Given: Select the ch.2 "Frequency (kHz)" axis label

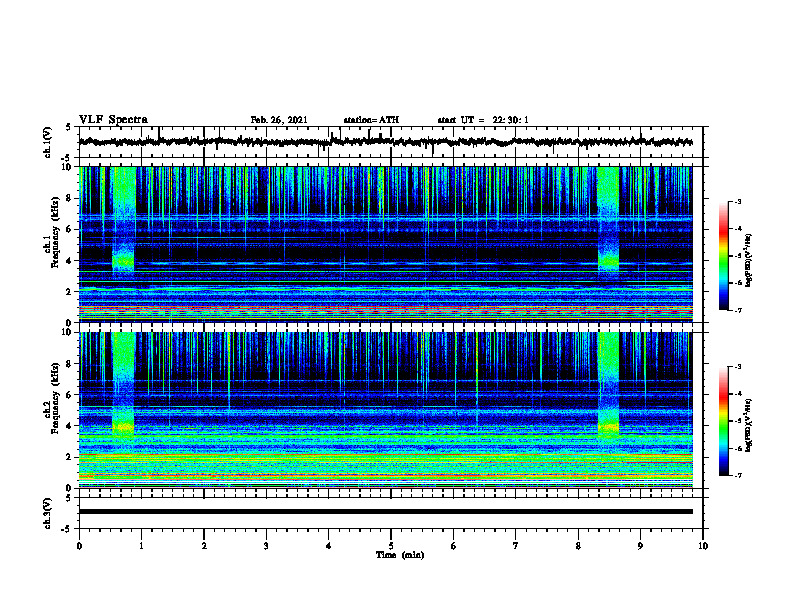Looking at the screenshot, I should (55, 398).
